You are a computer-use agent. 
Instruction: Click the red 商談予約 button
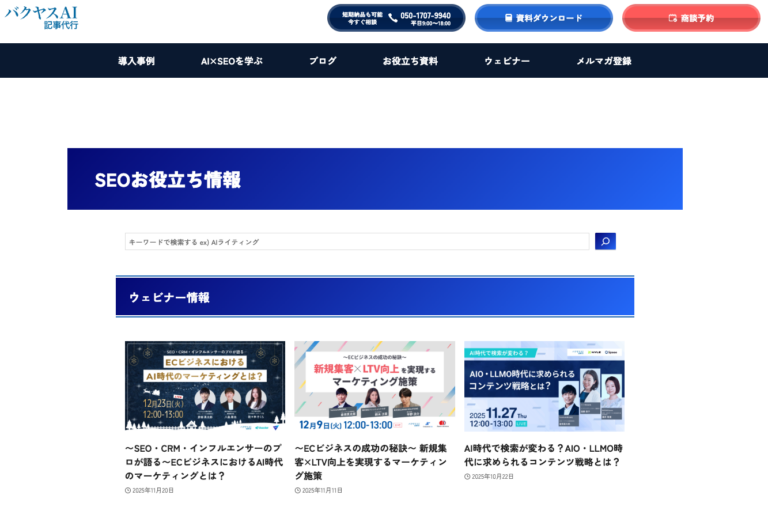[691, 18]
